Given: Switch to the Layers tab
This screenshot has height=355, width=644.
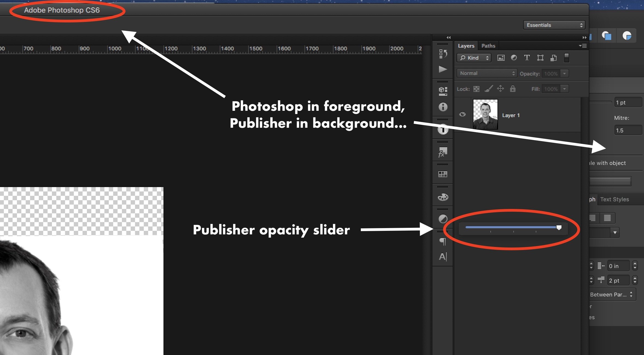Looking at the screenshot, I should (466, 46).
